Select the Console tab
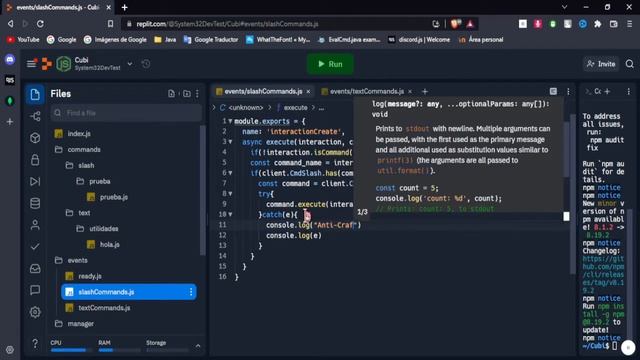Viewport: 640px width, 360px height. click(x=593, y=91)
